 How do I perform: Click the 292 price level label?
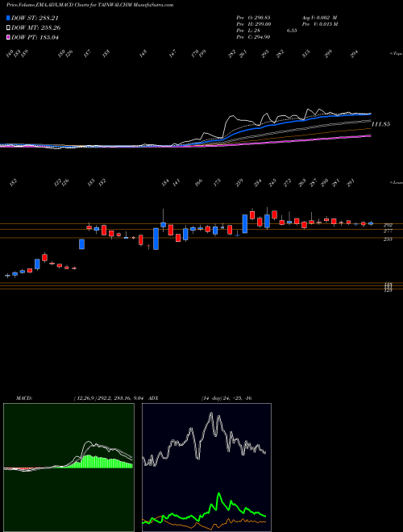[x=388, y=225]
